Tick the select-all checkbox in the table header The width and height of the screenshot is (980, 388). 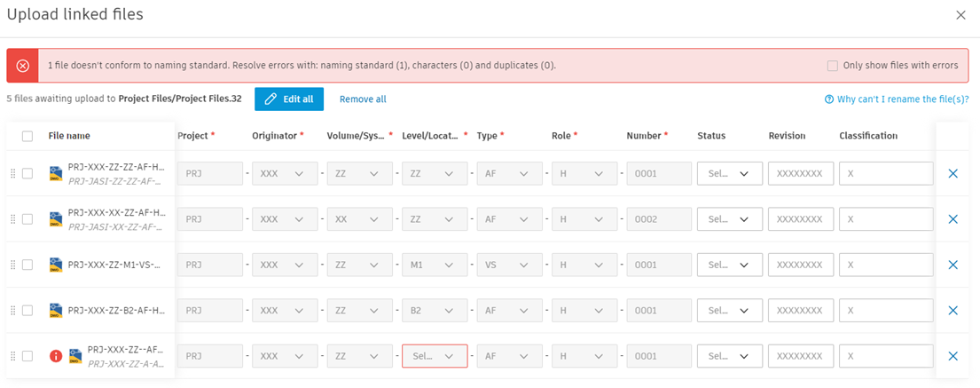tap(27, 136)
